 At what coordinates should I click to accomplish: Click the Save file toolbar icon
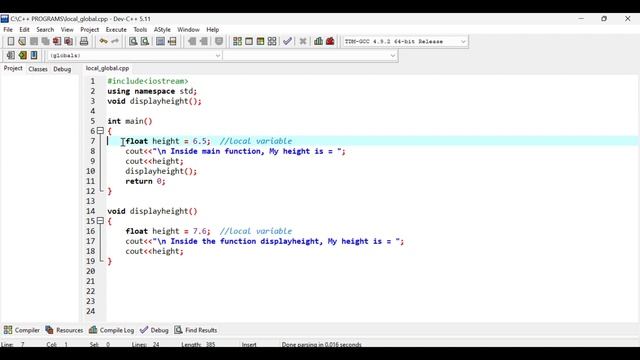pyautogui.click(x=34, y=41)
